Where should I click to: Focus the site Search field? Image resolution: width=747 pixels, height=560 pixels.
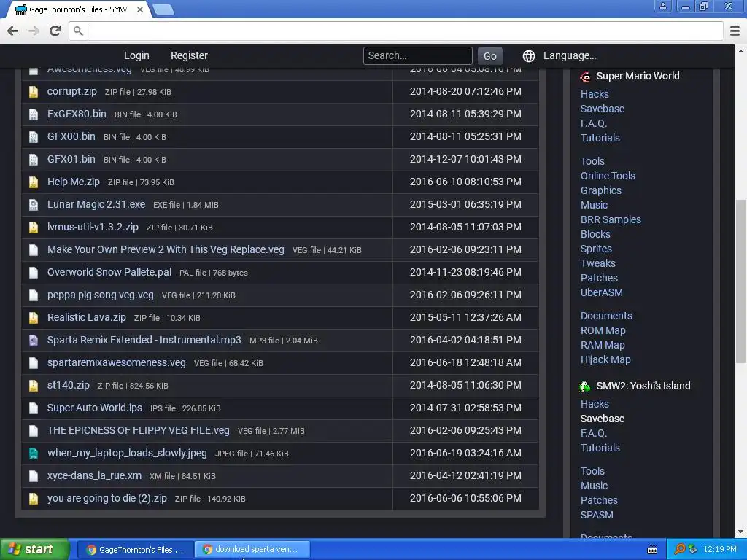pos(418,55)
